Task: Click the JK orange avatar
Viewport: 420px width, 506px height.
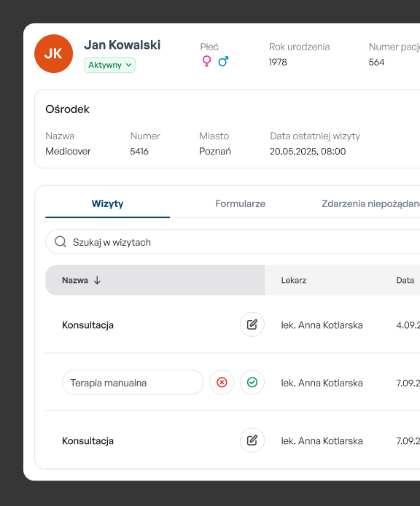Action: pyautogui.click(x=53, y=53)
